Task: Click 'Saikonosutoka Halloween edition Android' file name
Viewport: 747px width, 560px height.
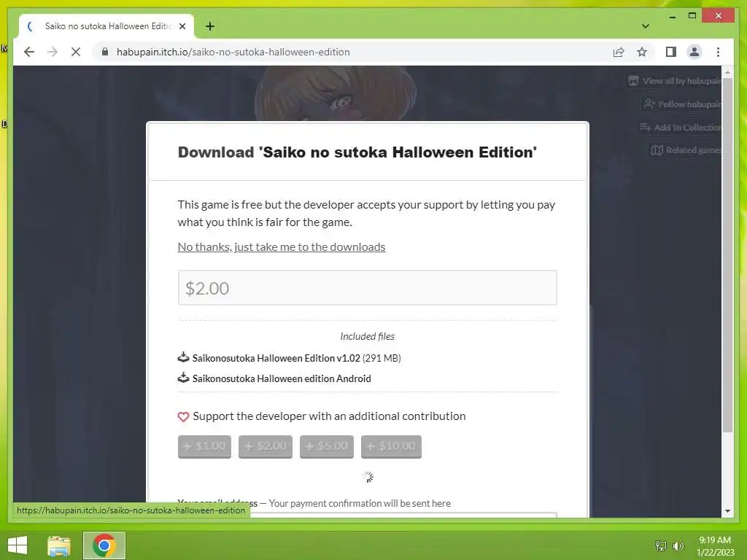Action: coord(282,378)
